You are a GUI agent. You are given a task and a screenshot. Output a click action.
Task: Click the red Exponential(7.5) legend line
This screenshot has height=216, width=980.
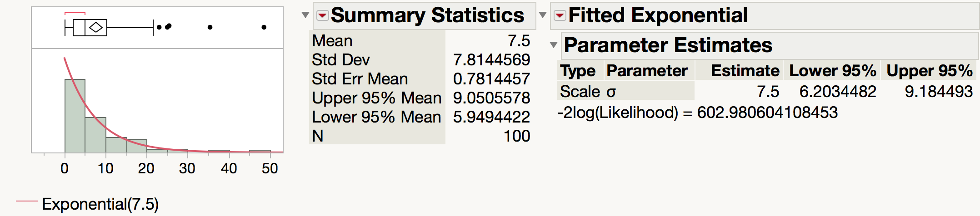[26, 201]
